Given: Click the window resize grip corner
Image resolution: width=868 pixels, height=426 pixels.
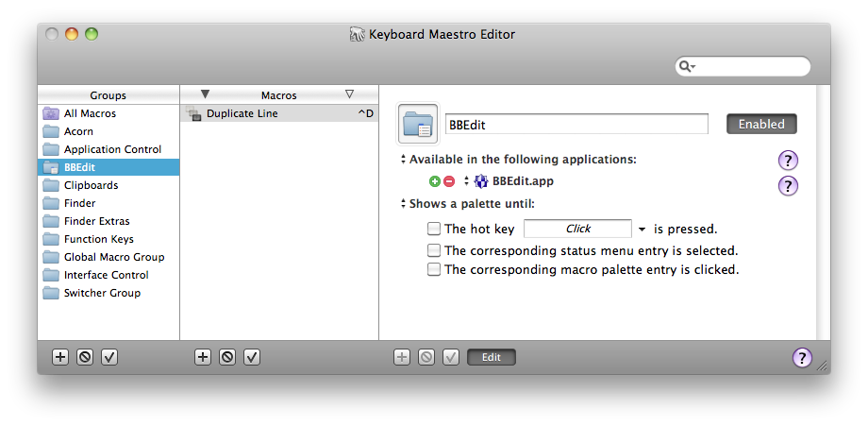Looking at the screenshot, I should click(823, 366).
